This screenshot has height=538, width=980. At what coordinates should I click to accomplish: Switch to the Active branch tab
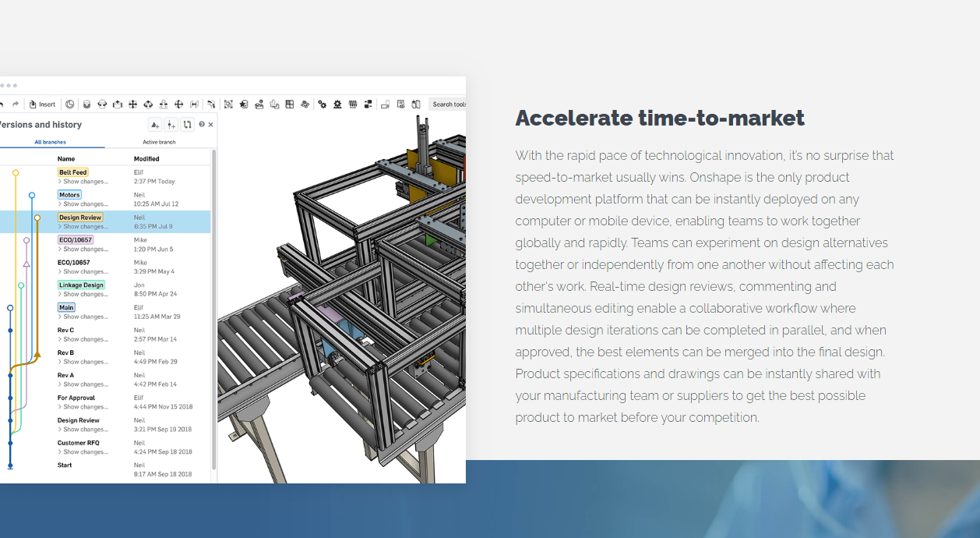tap(158, 142)
